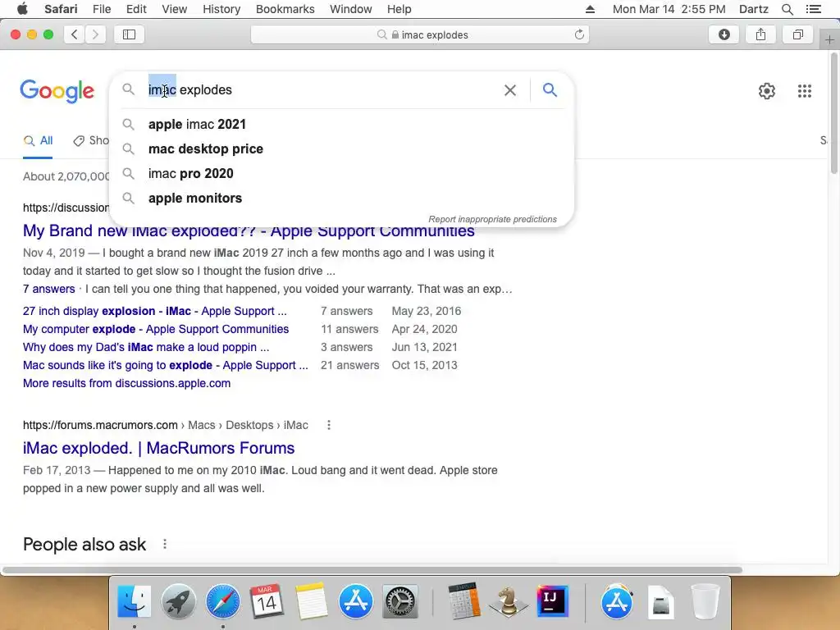
Task: Open Why does my Dad's iMac link
Action: (x=146, y=347)
